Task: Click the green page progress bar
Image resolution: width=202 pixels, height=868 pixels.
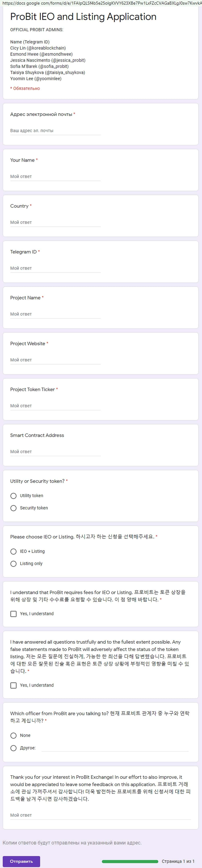Action: [130, 861]
